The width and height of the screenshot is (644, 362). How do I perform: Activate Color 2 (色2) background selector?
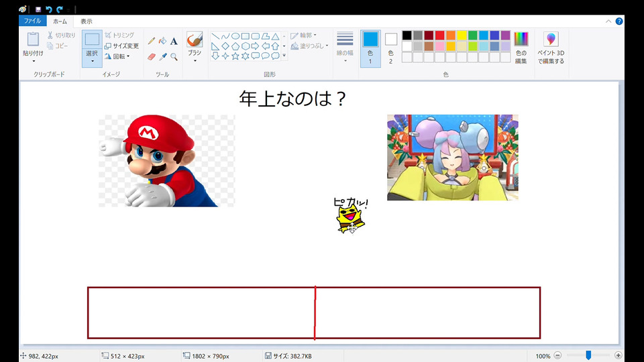tap(390, 48)
